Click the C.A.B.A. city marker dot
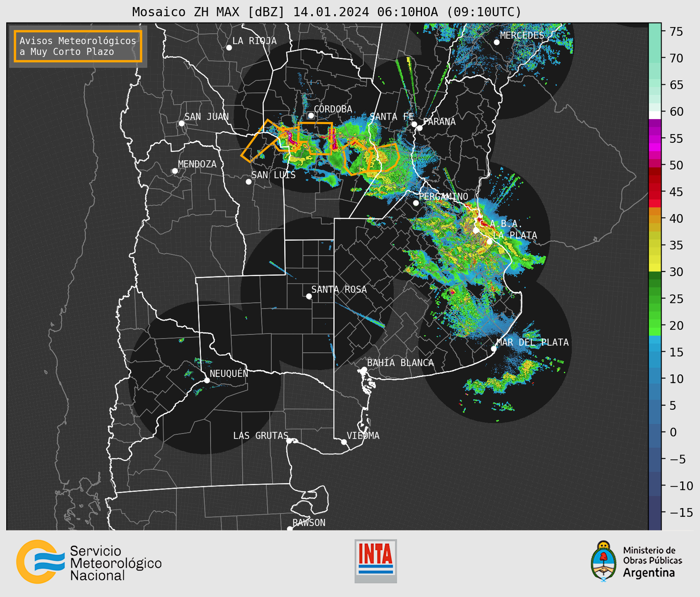The width and height of the screenshot is (700, 597). coord(476,230)
